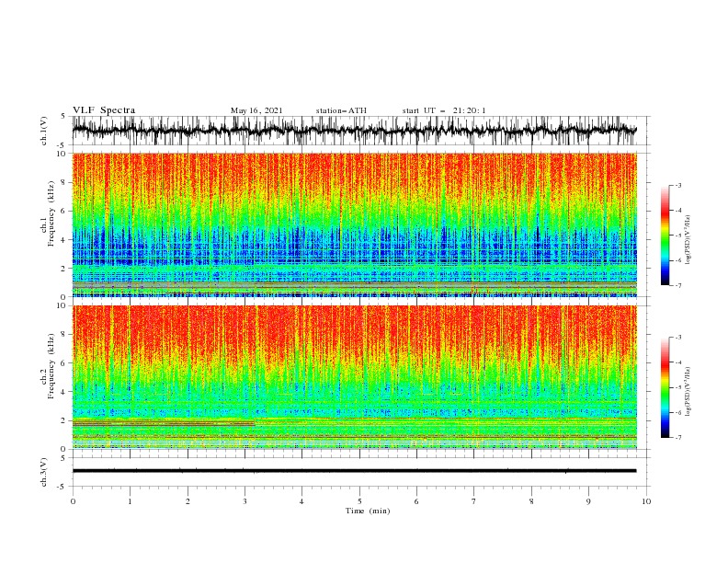Click the ch.2 color bar "log(PSD)(V²/Hz)" label
Image resolution: width=728 pixels, height=563 pixels.
click(688, 392)
